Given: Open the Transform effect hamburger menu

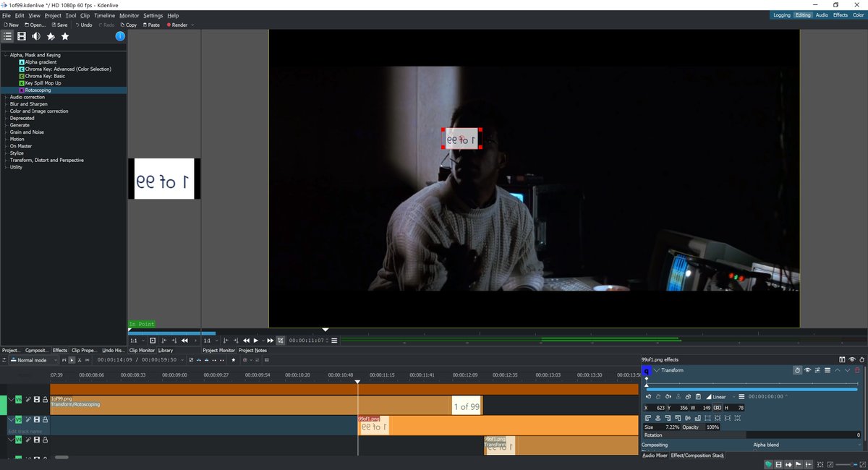Looking at the screenshot, I should click(827, 370).
